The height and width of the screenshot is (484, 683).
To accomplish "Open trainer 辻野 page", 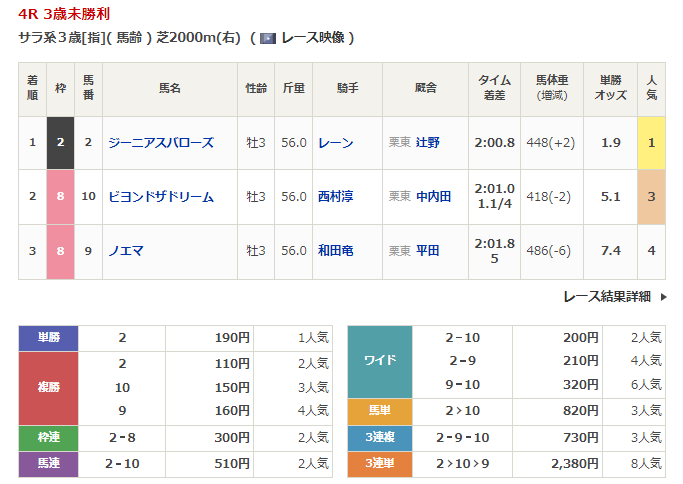I will tap(428, 143).
